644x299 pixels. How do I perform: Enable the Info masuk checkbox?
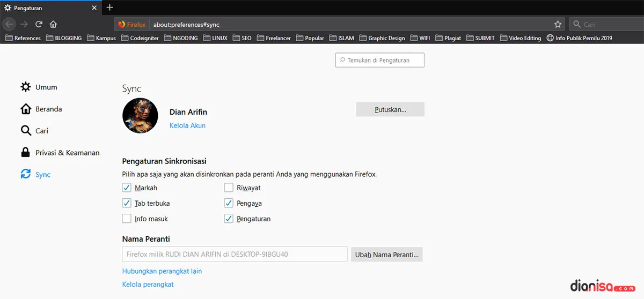[127, 219]
